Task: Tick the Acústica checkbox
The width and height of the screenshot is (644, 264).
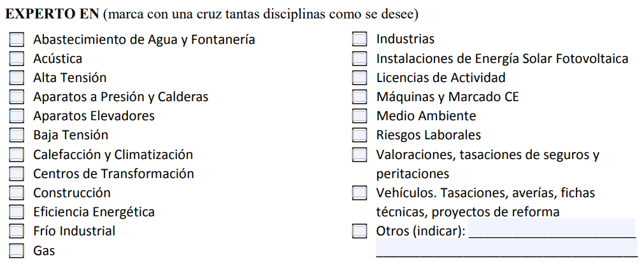Action: [17, 59]
